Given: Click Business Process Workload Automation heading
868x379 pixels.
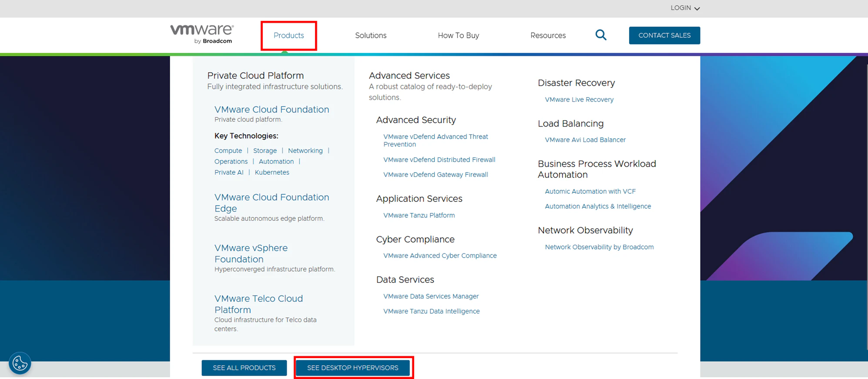Looking at the screenshot, I should click(x=597, y=169).
